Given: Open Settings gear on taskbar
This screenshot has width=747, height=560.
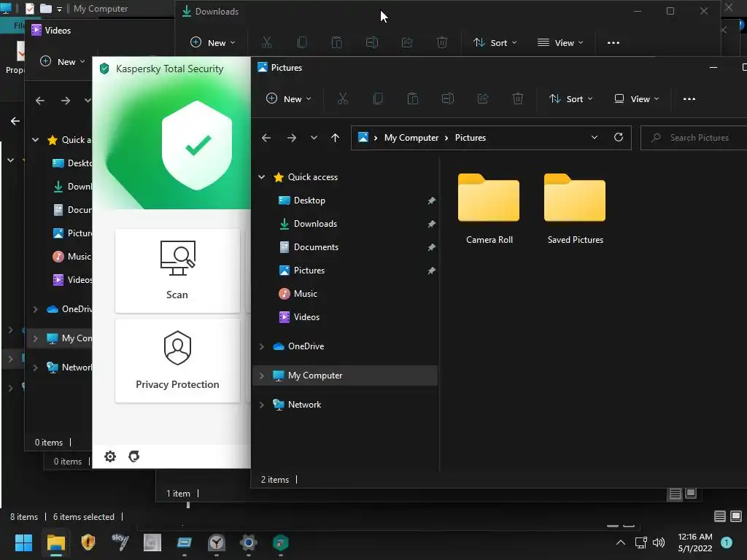Looking at the screenshot, I should point(248,542).
